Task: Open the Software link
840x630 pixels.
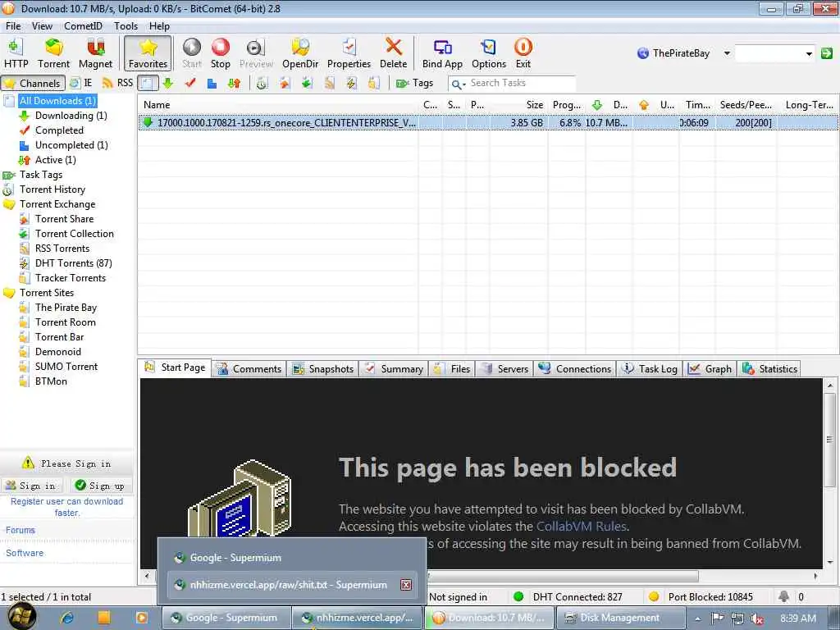Action: (25, 553)
